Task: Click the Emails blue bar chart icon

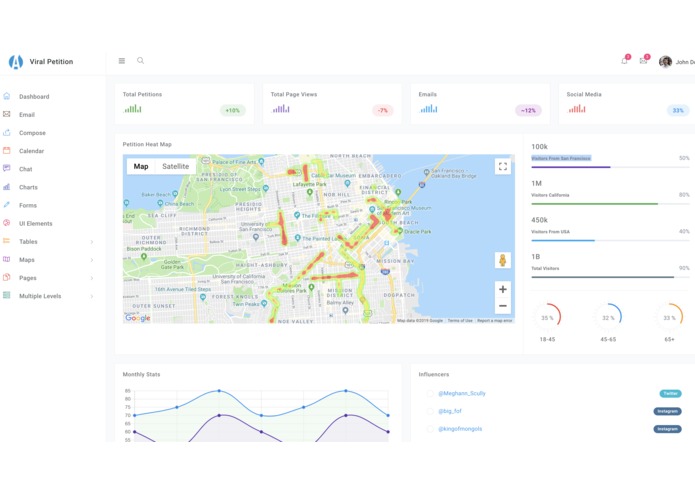Action: (x=429, y=108)
